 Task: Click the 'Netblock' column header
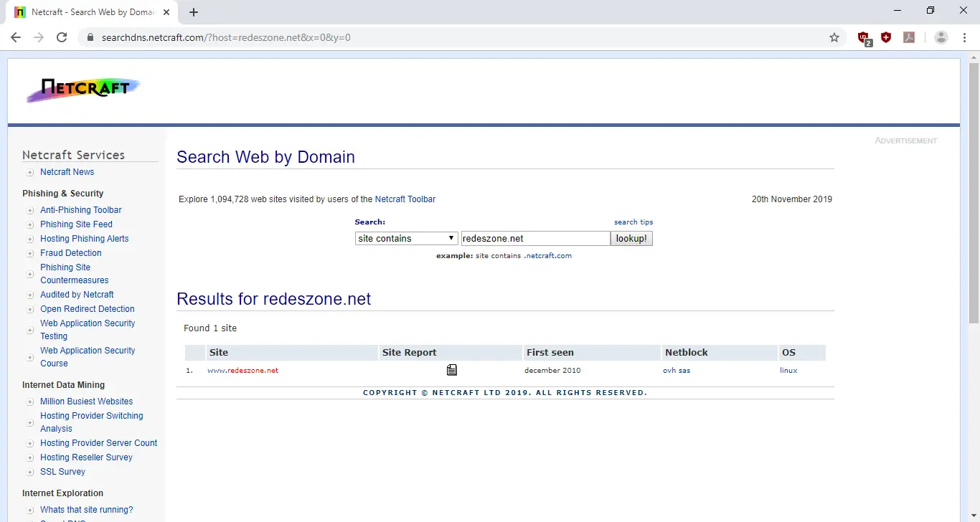pyautogui.click(x=720, y=353)
